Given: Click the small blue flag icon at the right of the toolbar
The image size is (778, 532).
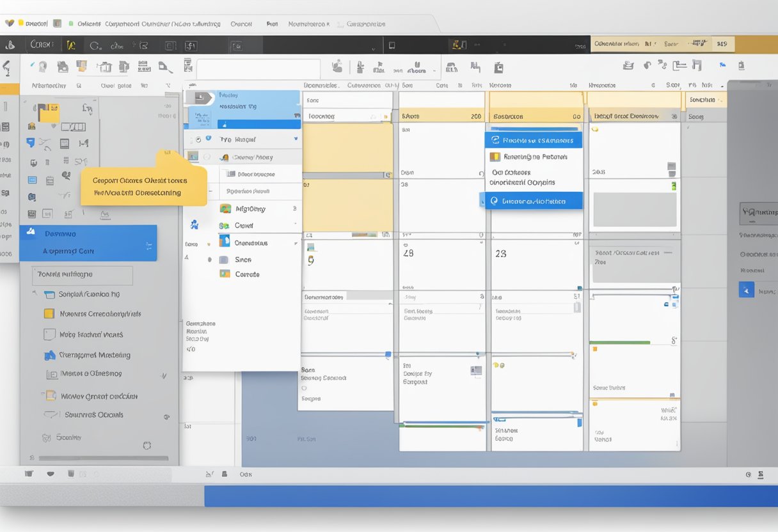Looking at the screenshot, I should (x=723, y=65).
